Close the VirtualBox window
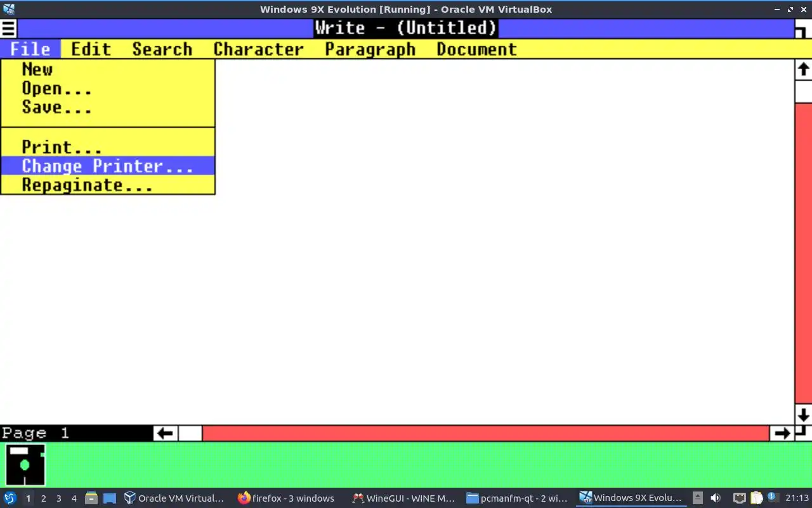 804,10
